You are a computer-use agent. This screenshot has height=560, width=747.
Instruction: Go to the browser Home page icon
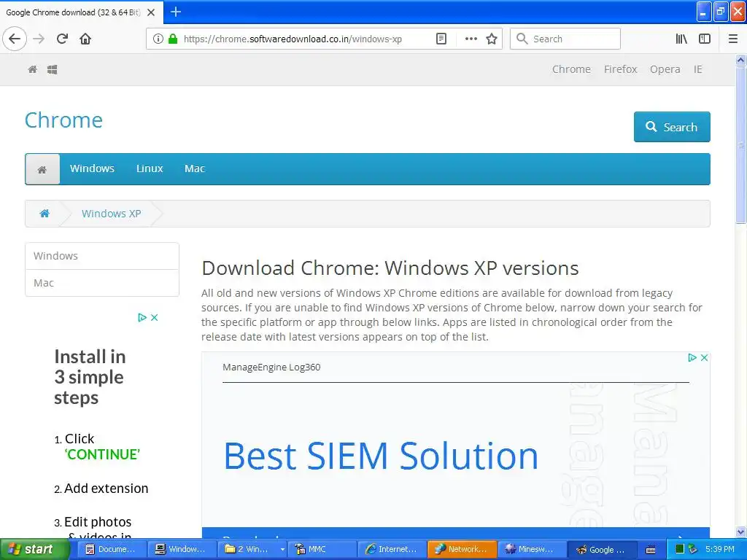[x=85, y=39]
